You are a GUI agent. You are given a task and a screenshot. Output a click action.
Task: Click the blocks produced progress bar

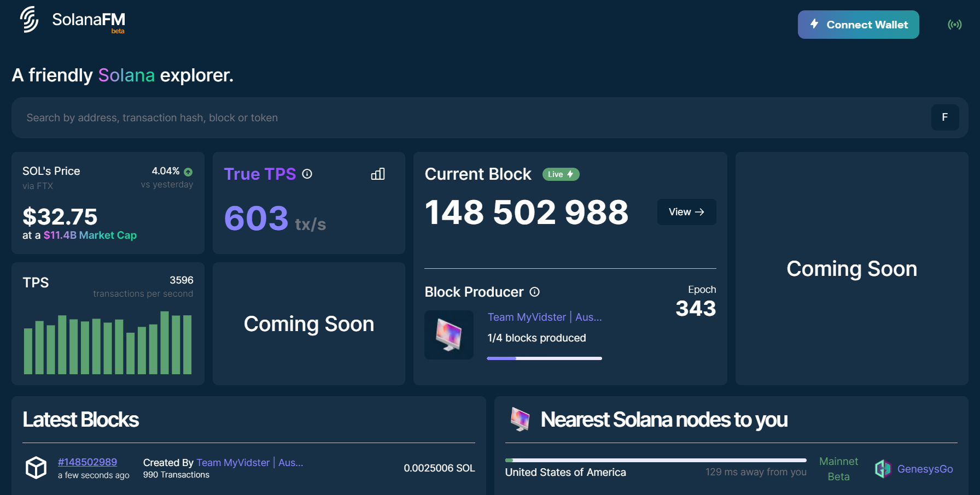(544, 358)
